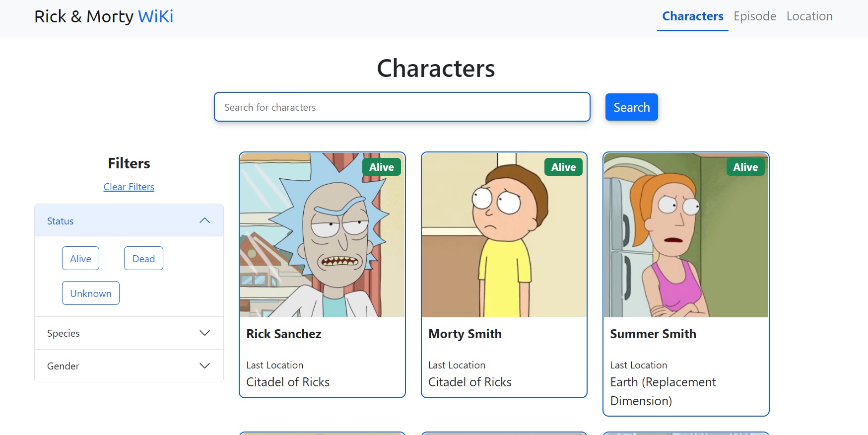The height and width of the screenshot is (435, 868).
Task: Open Morty Smith character image
Action: tap(504, 235)
